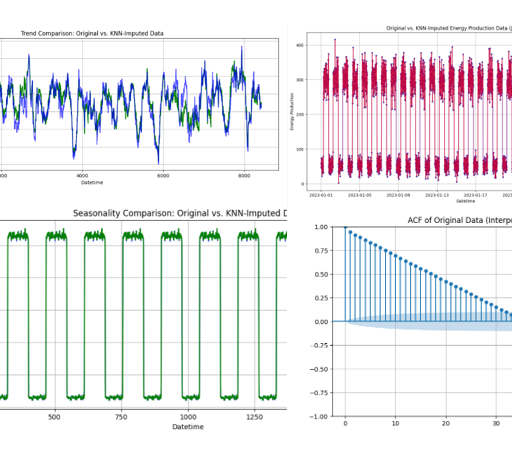Click the Datetime label under the Energy Production chart

point(466,201)
